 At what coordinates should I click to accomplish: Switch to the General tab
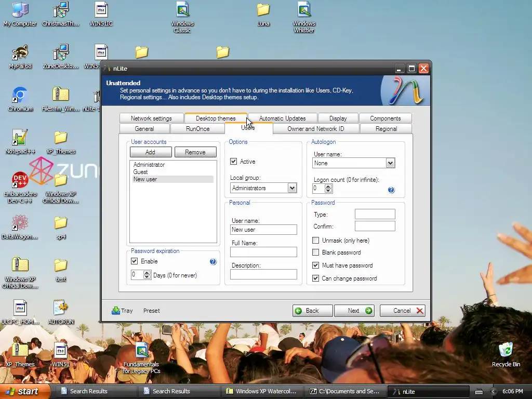pos(144,129)
